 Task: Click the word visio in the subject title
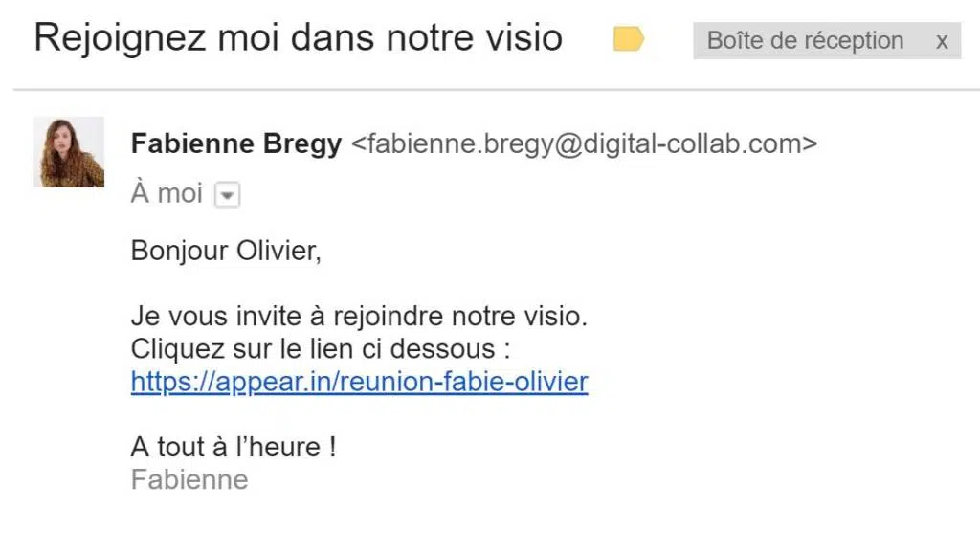coord(524,37)
